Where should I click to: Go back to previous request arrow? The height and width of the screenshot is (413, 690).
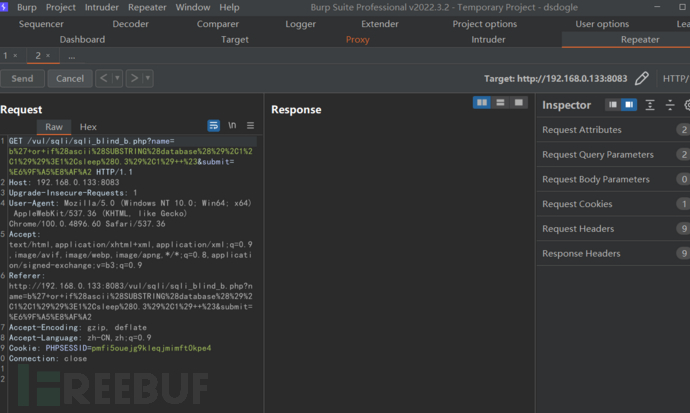pyautogui.click(x=103, y=78)
